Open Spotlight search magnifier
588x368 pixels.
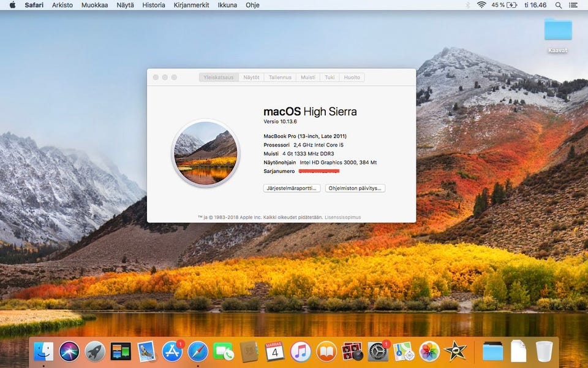[x=559, y=5]
